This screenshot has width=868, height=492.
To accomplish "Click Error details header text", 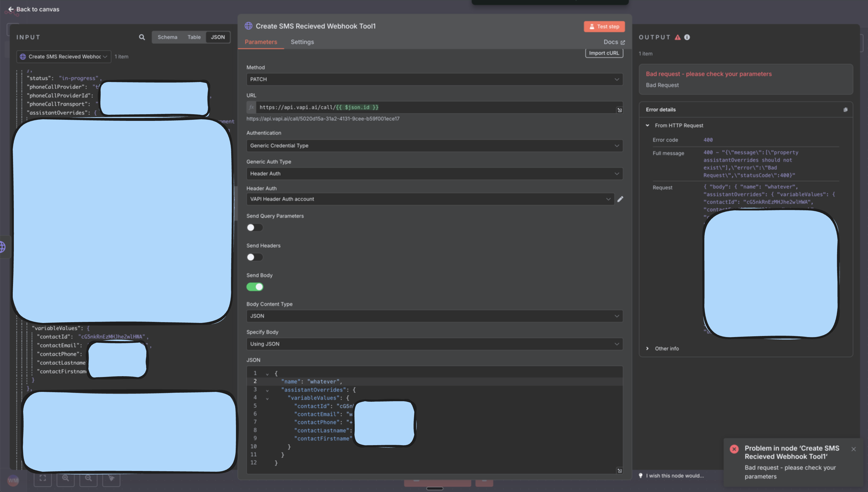I will point(661,109).
